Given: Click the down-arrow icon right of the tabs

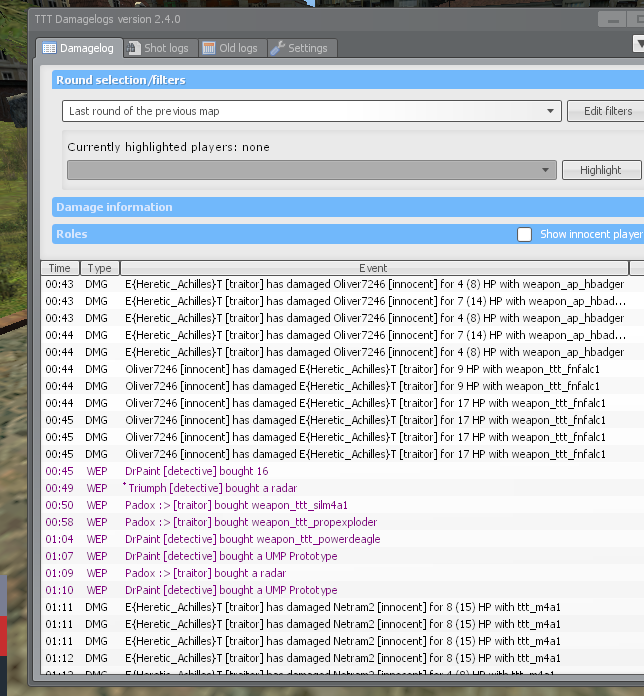Looking at the screenshot, I should pyautogui.click(x=639, y=44).
